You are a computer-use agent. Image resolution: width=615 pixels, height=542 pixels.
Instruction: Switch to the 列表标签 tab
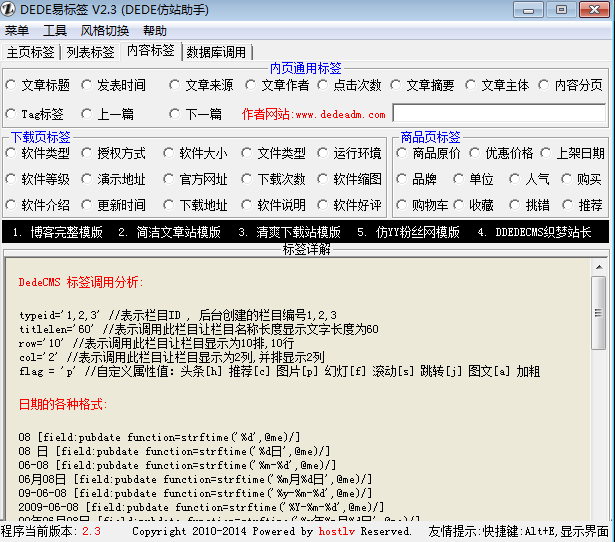(91, 52)
